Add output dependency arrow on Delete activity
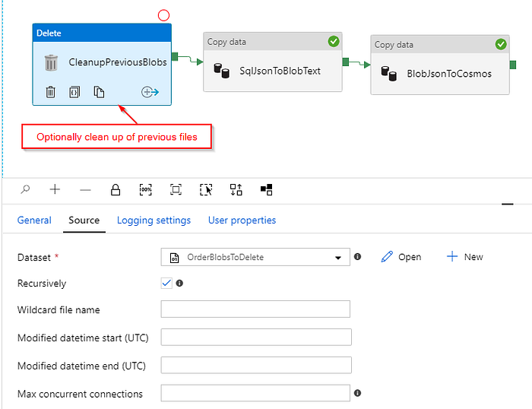 [x=150, y=92]
